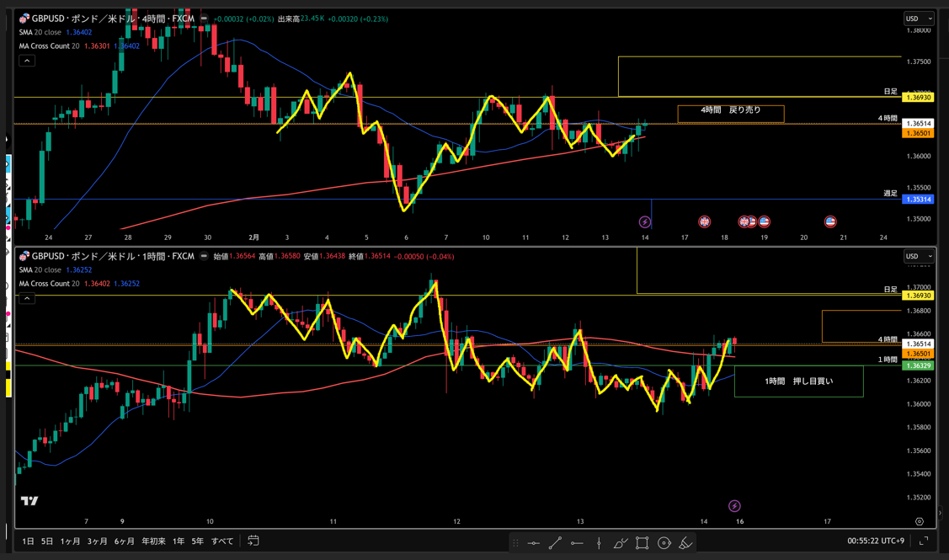Click the eraser tool in drawing toolbar
The width and height of the screenshot is (949, 560).
(x=685, y=543)
